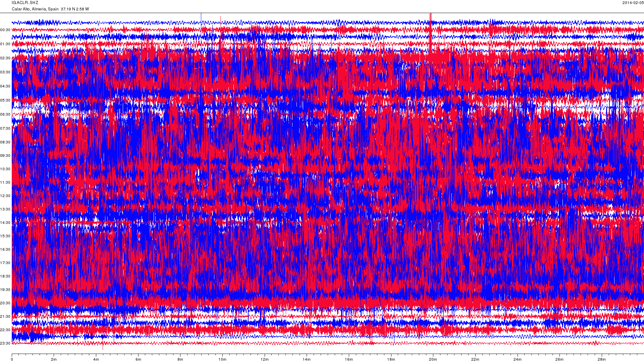
Task: Click the 0 tick label on x-axis
Action: 12,360
